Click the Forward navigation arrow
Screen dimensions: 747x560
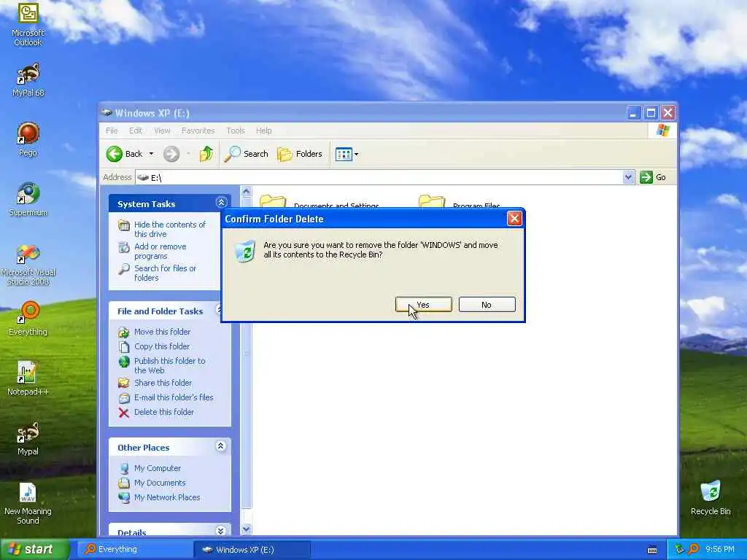click(171, 154)
